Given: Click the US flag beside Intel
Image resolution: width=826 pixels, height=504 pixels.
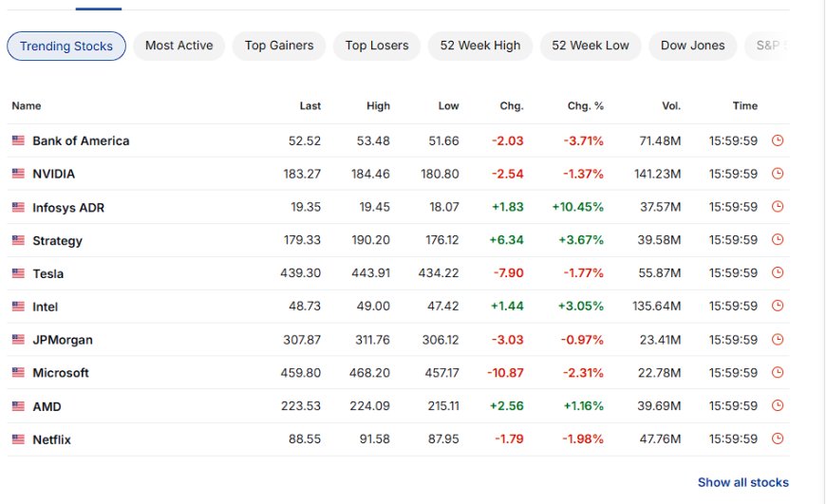Looking at the screenshot, I should click(18, 307).
